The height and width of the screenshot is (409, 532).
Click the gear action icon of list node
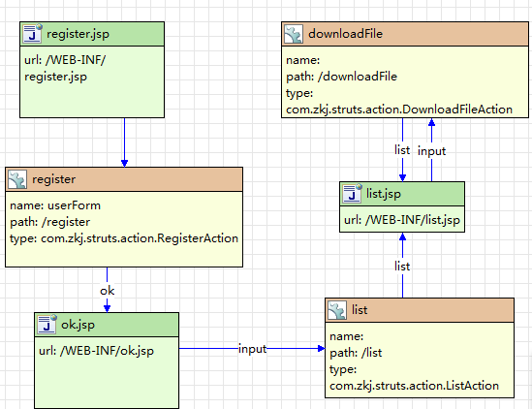(337, 310)
